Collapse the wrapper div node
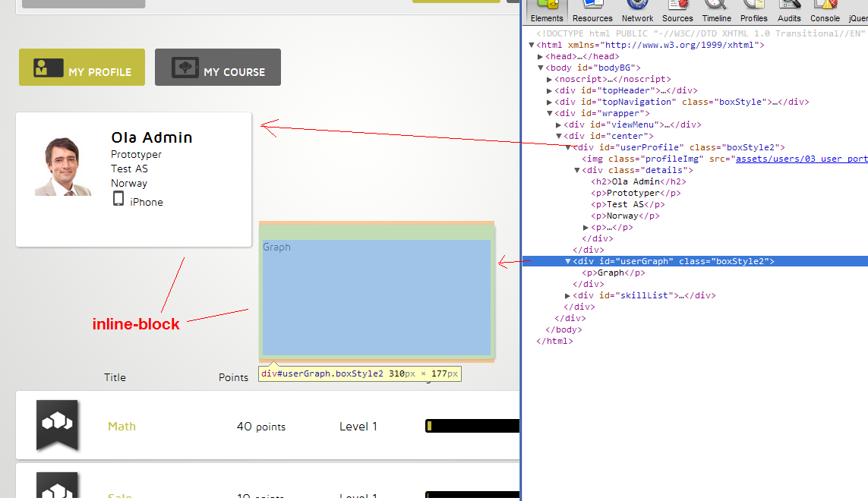This screenshot has height=501, width=868. [549, 114]
